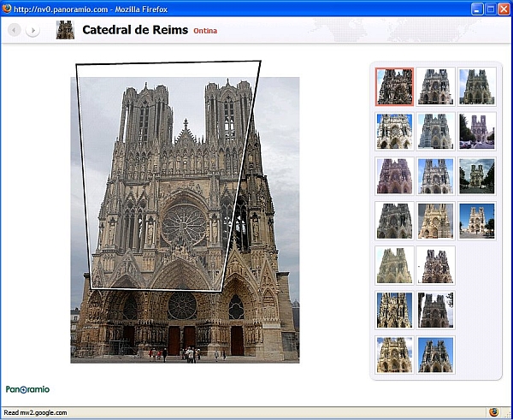Select the first thumbnail in row six
This screenshot has height=420, width=513.
tap(394, 311)
